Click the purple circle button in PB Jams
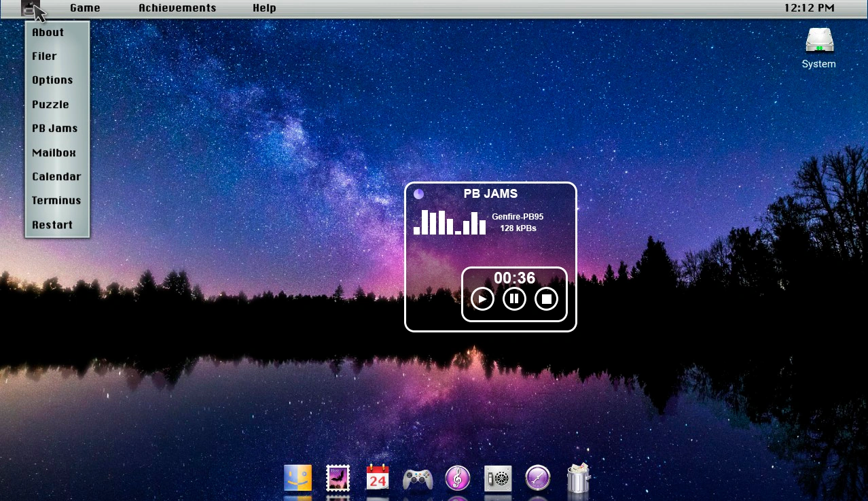Screen dimensions: 868x501 tap(419, 194)
